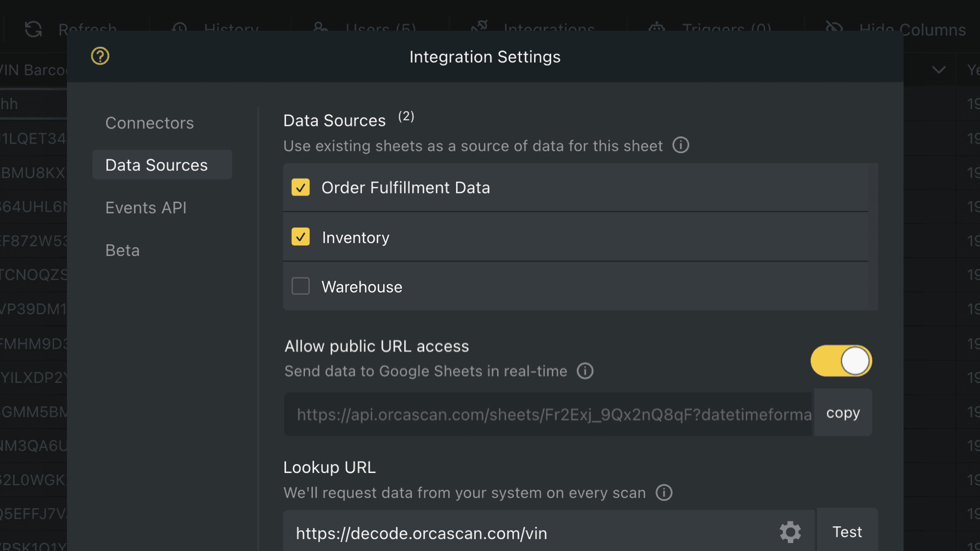Uncheck the Inventory data source
Screen dimensions: 980x551
pos(301,237)
